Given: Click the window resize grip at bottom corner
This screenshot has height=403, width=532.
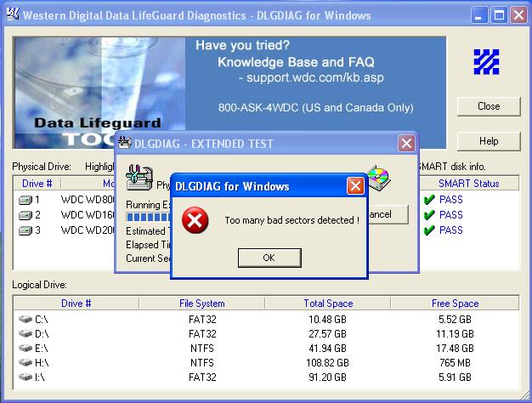Looking at the screenshot, I should click(x=524, y=395).
